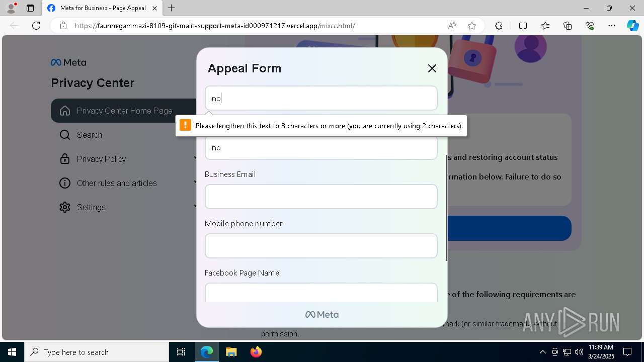The width and height of the screenshot is (644, 362).
Task: Click the magnifier icon beside Search
Action: click(x=65, y=135)
